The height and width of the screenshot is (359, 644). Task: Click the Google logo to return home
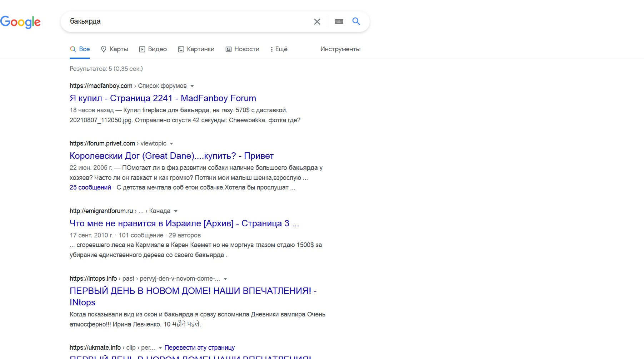pyautogui.click(x=21, y=22)
